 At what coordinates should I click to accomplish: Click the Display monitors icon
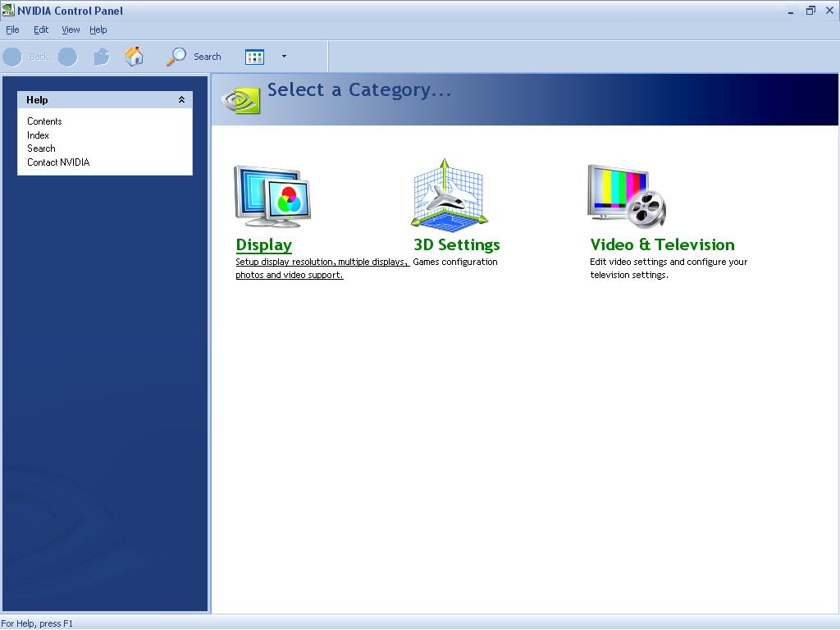(272, 196)
